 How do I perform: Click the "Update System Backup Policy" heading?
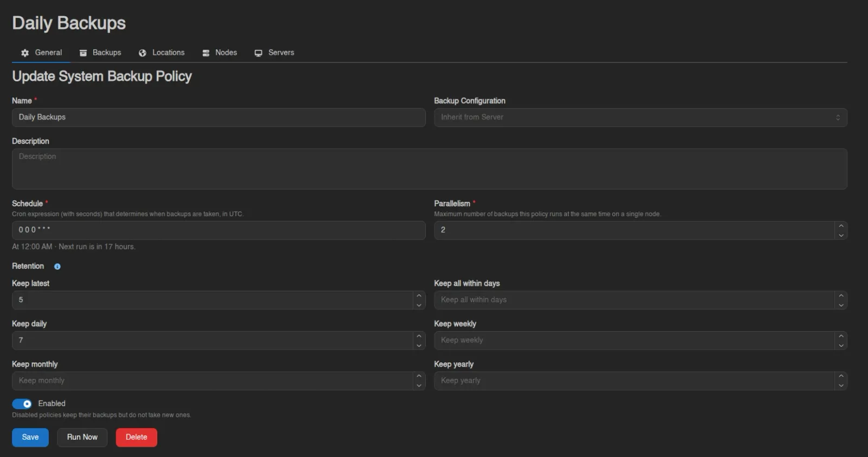click(x=102, y=77)
